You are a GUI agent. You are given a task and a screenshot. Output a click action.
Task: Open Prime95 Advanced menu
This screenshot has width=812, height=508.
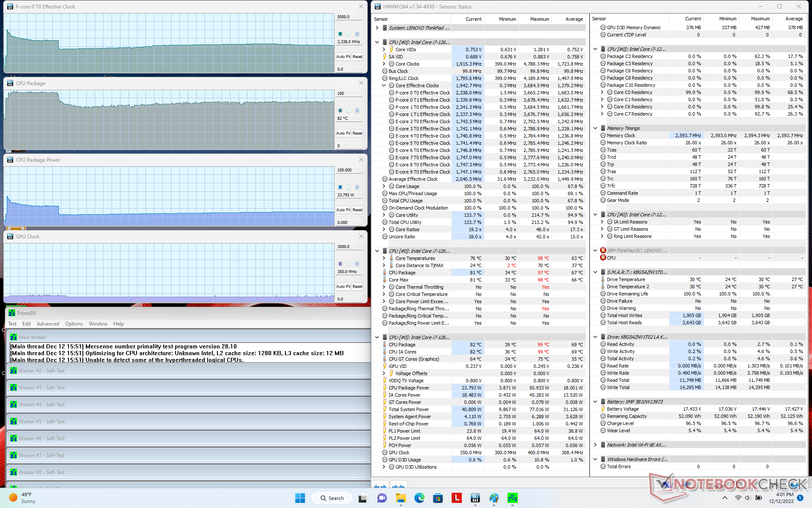pos(48,324)
